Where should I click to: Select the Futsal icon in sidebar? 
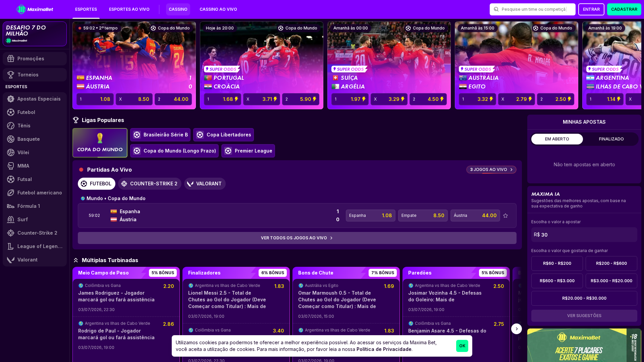(x=11, y=179)
